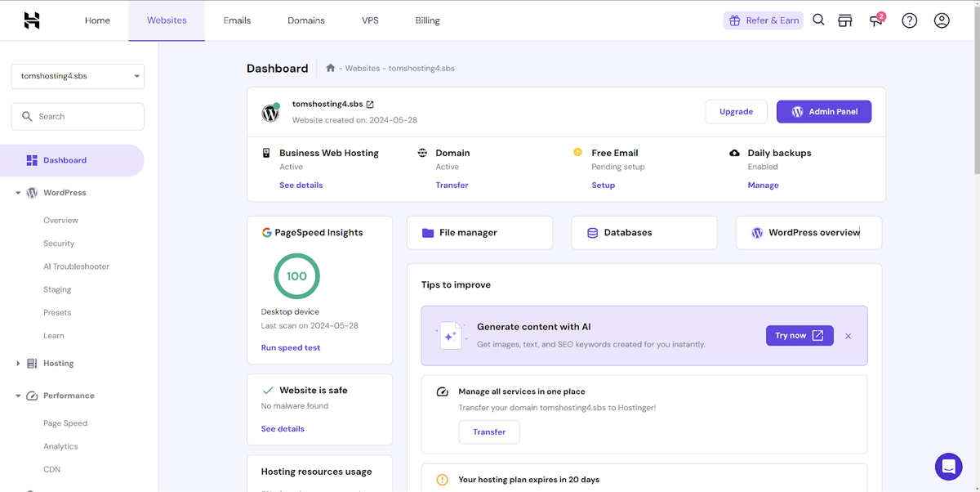980x492 pixels.
Task: Click the sidebar Search input field
Action: click(x=77, y=116)
